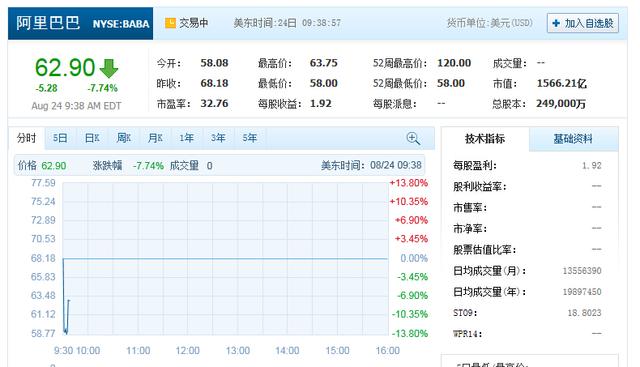Click the WPR14 indicator label

tap(468, 334)
